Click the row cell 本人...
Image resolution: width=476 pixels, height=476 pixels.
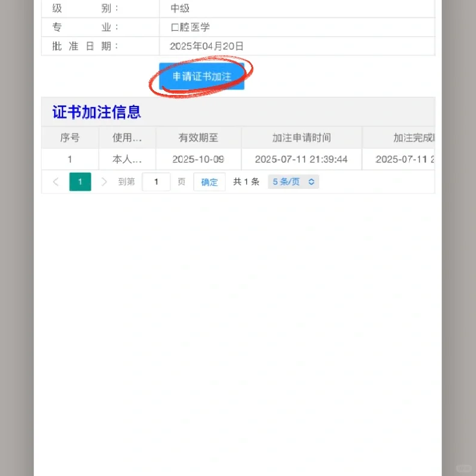pyautogui.click(x=127, y=159)
